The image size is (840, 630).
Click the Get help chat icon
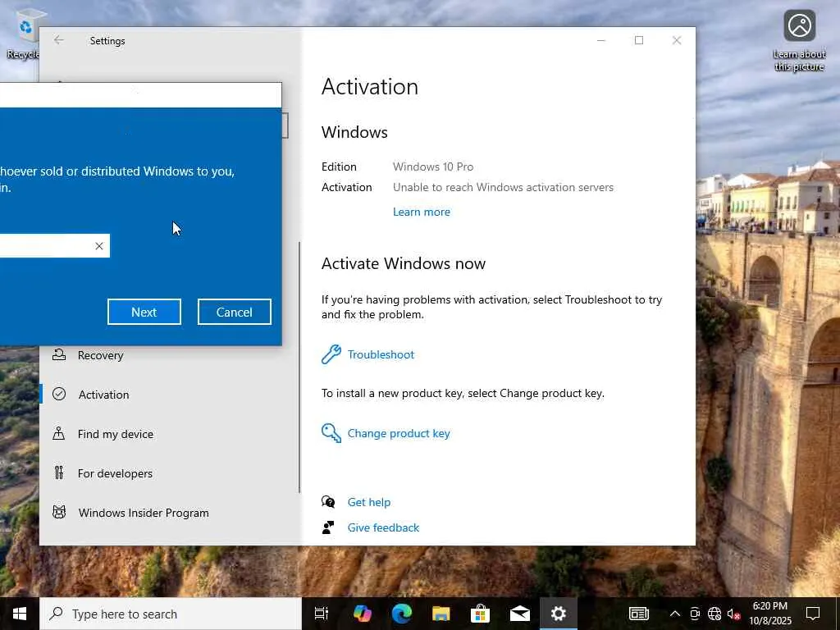328,502
